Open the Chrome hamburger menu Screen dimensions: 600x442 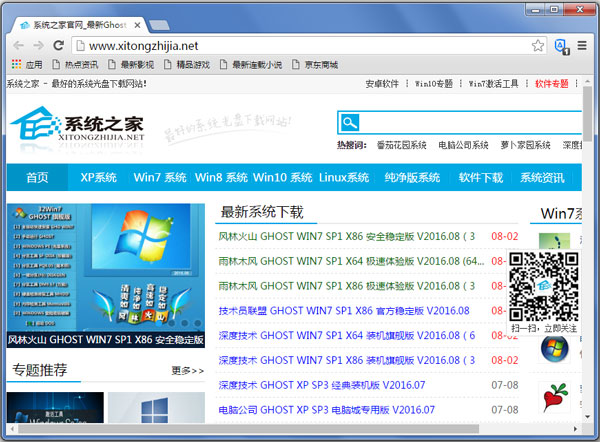point(582,46)
